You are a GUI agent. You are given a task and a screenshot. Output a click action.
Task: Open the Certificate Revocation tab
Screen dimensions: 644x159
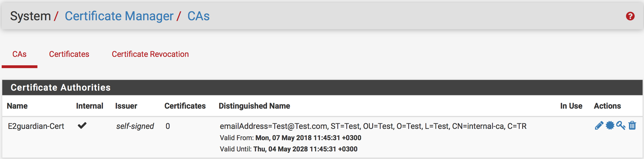150,54
